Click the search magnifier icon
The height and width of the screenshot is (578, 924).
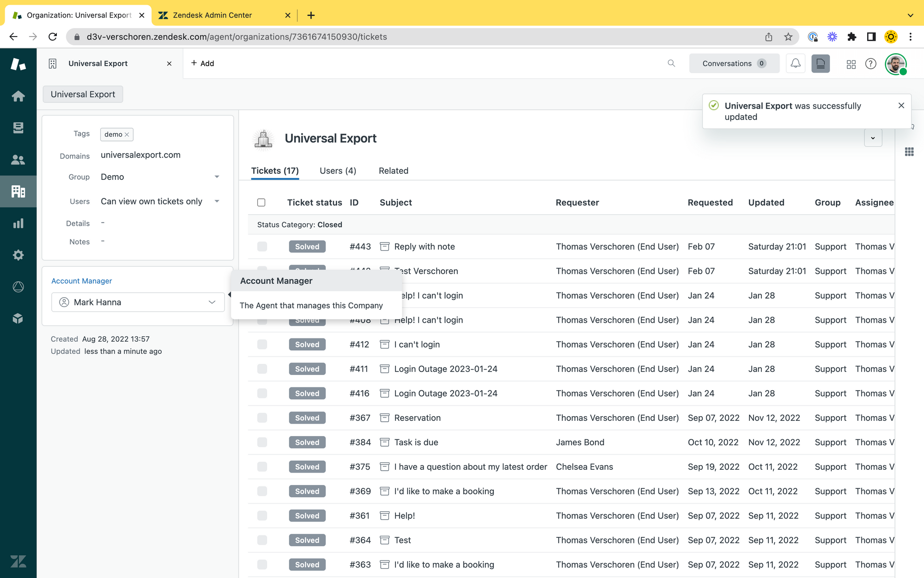671,63
